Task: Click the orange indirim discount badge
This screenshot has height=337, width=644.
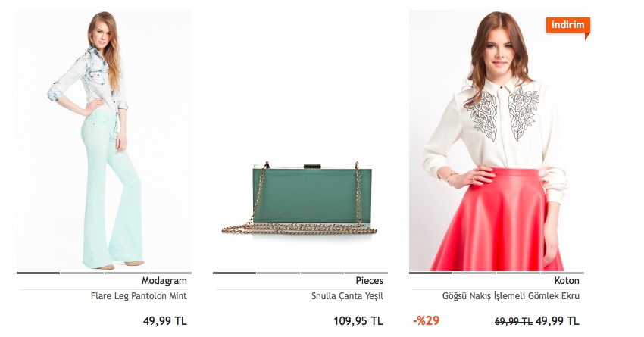Action: point(568,26)
